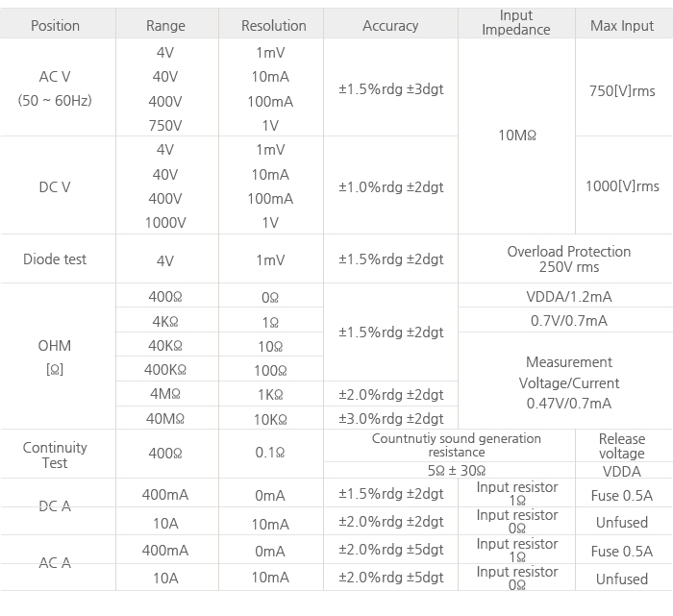Screen dimensions: 673x616
Task: Click the Position column header
Action: (55, 25)
